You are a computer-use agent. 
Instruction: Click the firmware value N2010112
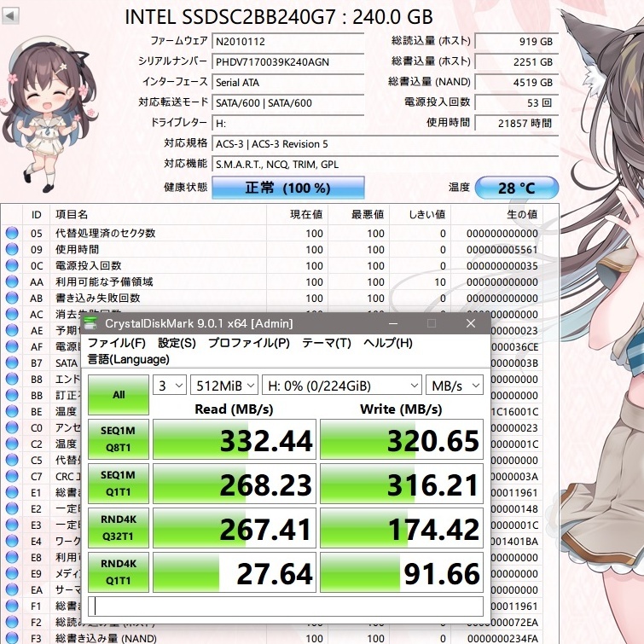click(288, 41)
